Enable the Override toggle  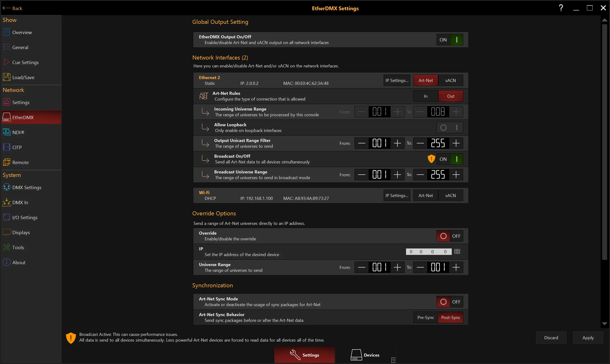(x=450, y=236)
